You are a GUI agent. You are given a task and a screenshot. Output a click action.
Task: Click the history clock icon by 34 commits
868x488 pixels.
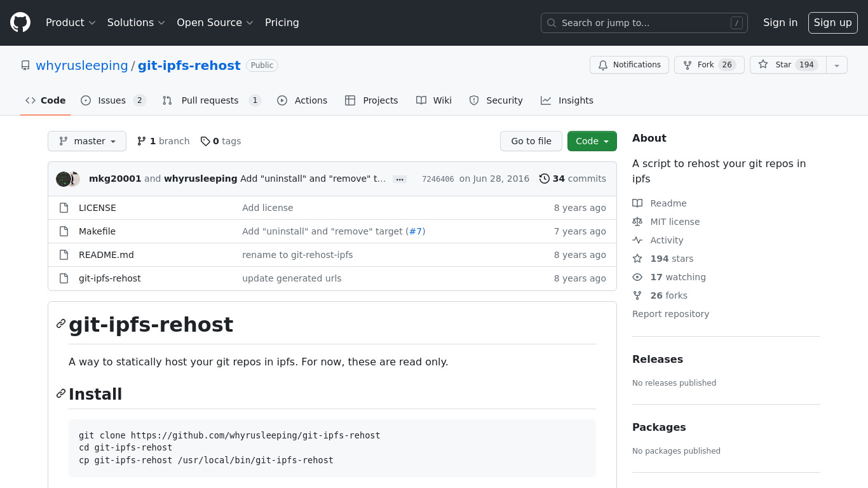tap(544, 179)
